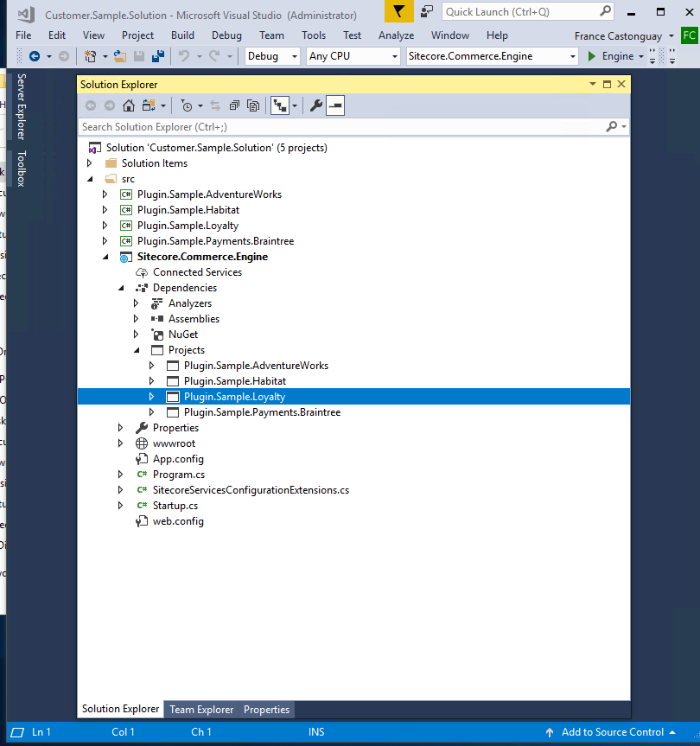
Task: Select the Startup.cs file
Action: [175, 506]
